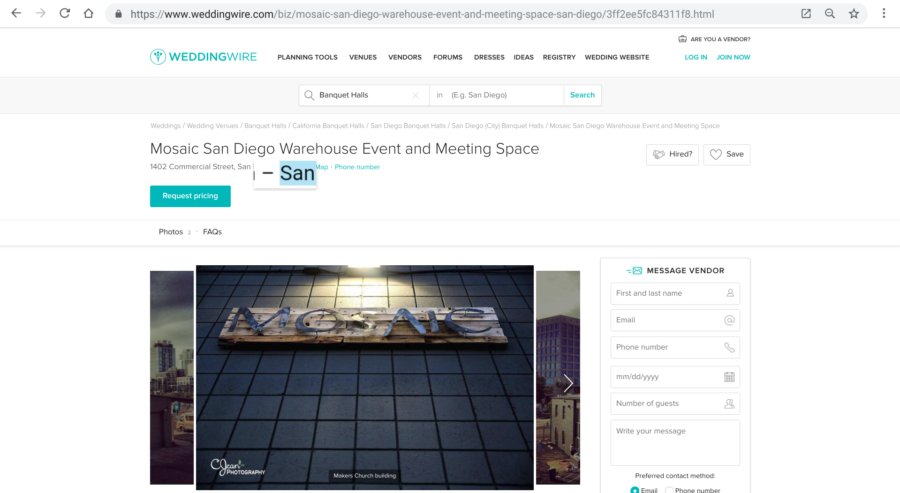
Task: Open the California Banquet Halls breadcrumb
Action: [x=328, y=126]
